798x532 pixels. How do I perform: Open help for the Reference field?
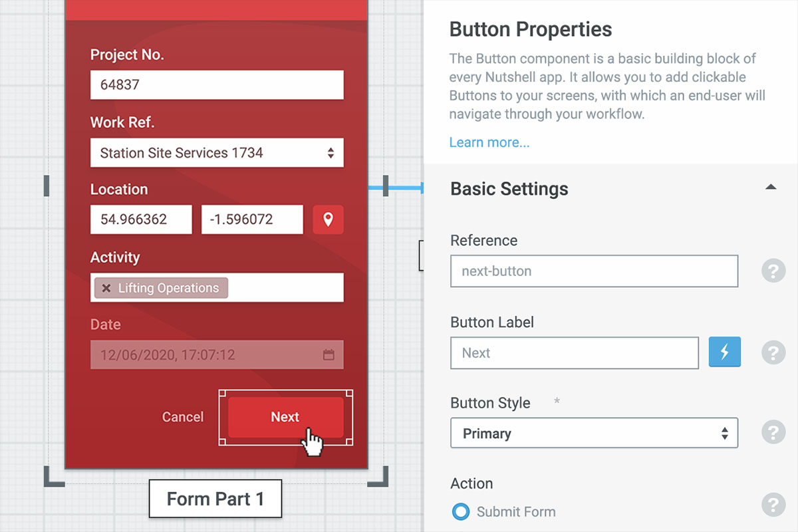[773, 271]
